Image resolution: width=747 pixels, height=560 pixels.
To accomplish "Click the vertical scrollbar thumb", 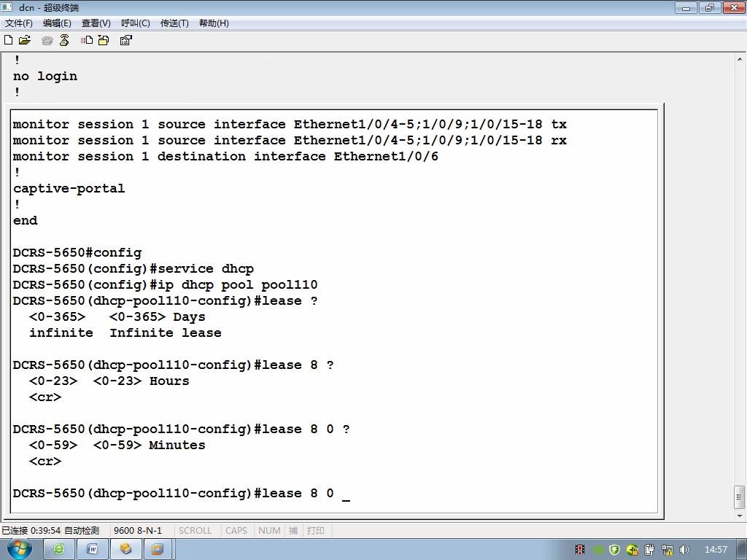I will point(740,497).
